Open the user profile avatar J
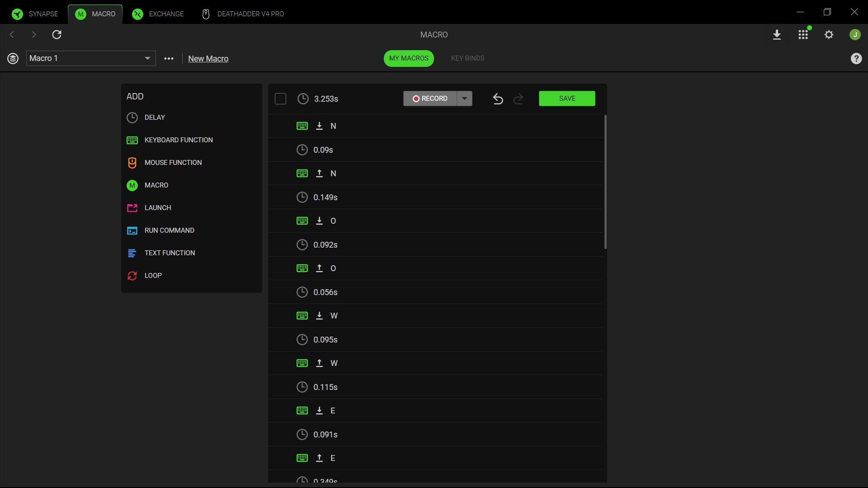 pyautogui.click(x=855, y=35)
